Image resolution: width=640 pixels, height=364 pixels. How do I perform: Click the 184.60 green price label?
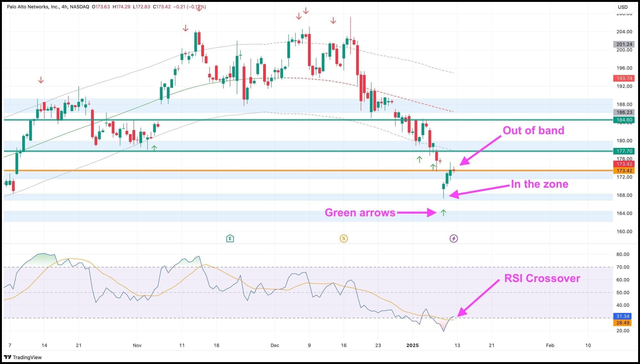click(624, 120)
